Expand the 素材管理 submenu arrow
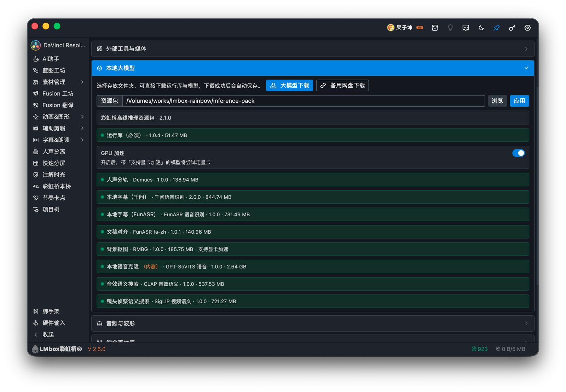 (x=82, y=82)
